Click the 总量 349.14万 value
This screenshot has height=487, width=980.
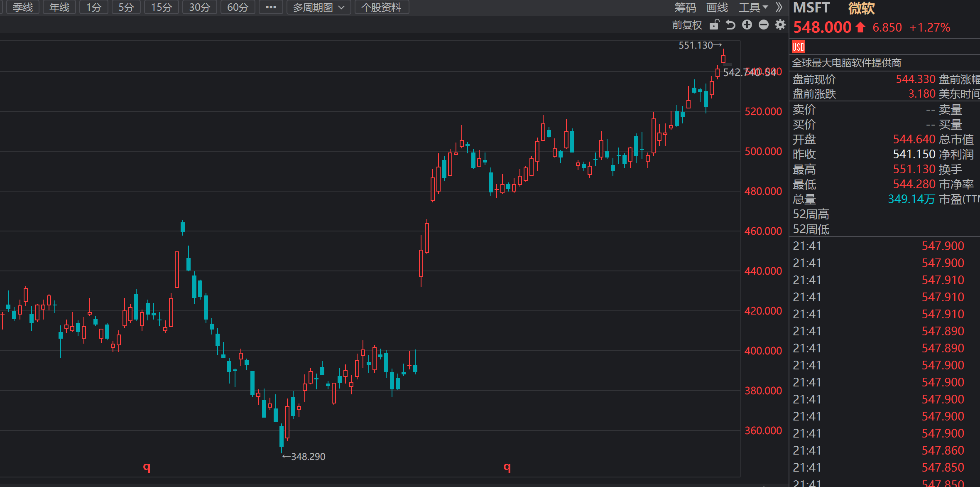click(x=911, y=199)
